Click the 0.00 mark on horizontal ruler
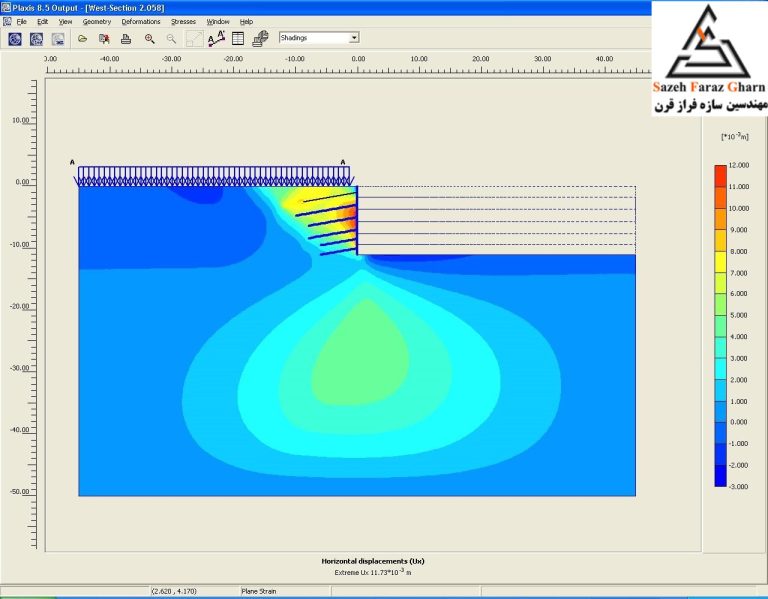Screen dimensions: 768x599 [x=358, y=59]
